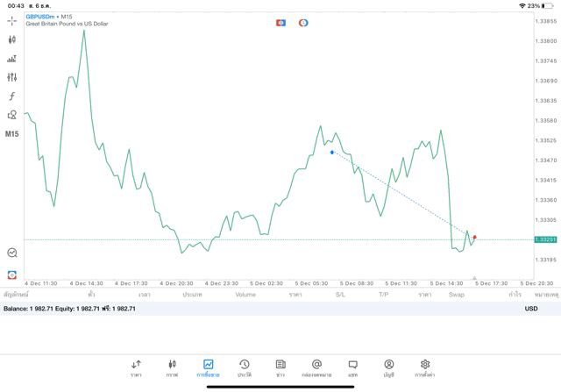Open the M15 timeframe selector
The image size is (561, 392).
pos(12,134)
